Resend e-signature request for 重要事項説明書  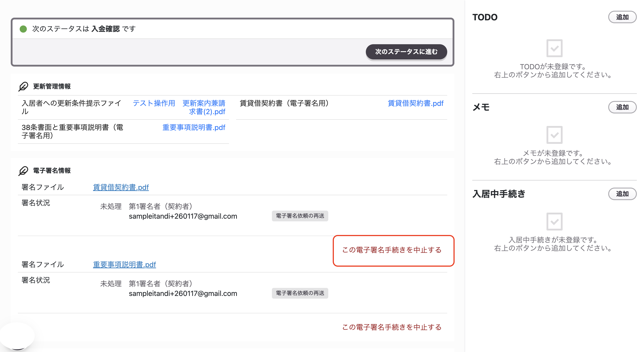pyautogui.click(x=300, y=293)
